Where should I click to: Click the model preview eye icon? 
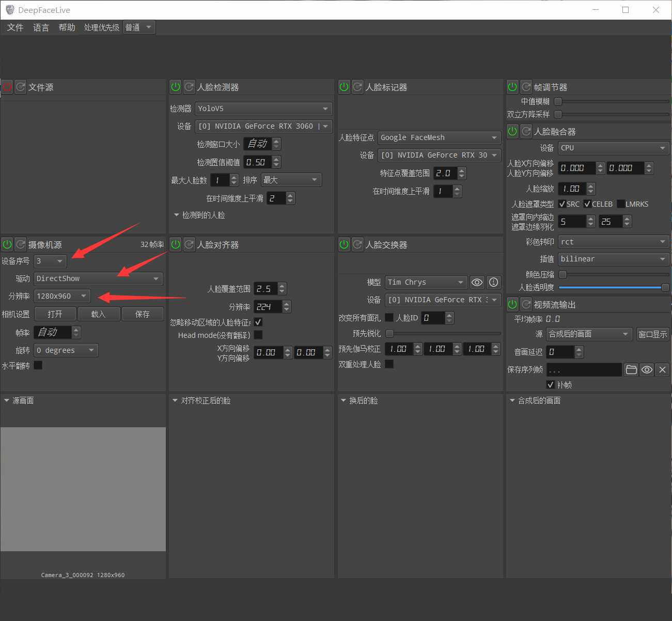477,282
